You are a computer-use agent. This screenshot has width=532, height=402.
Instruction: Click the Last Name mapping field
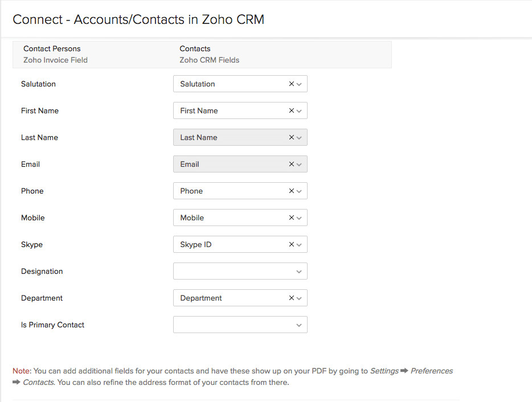[228, 137]
